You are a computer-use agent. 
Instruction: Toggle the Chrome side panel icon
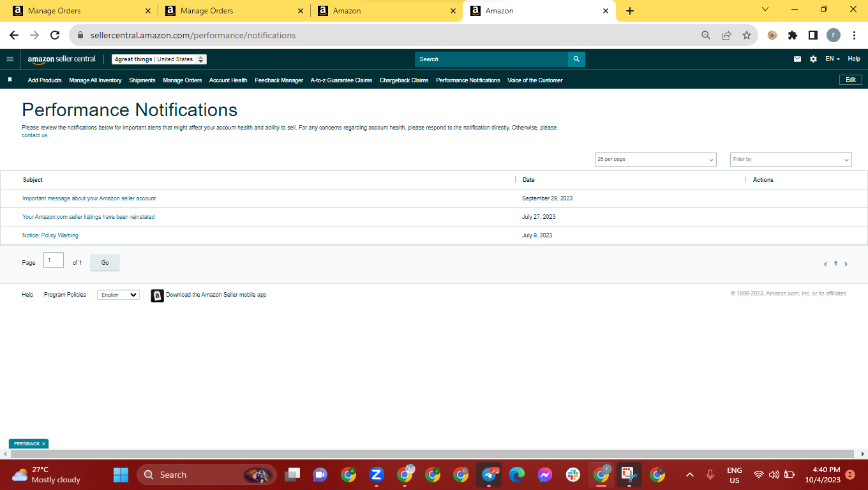tap(813, 36)
